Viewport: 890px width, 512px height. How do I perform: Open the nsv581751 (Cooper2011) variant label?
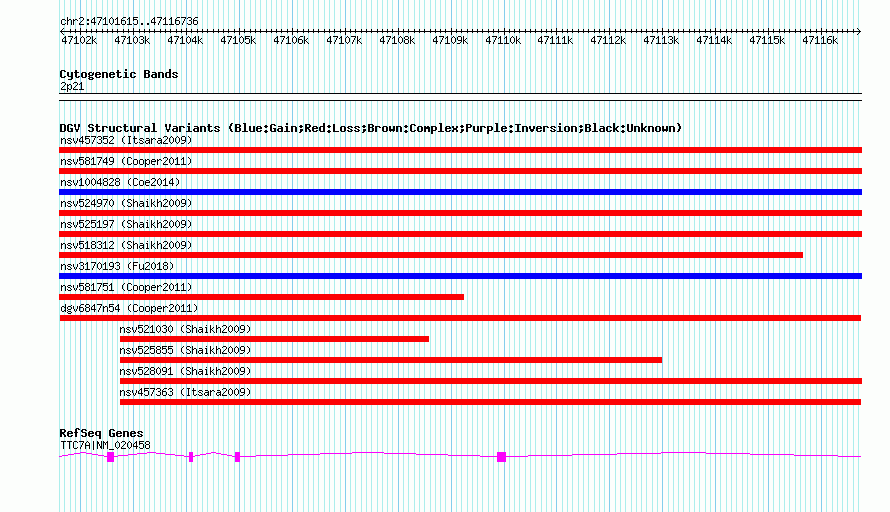pyautogui.click(x=126, y=287)
